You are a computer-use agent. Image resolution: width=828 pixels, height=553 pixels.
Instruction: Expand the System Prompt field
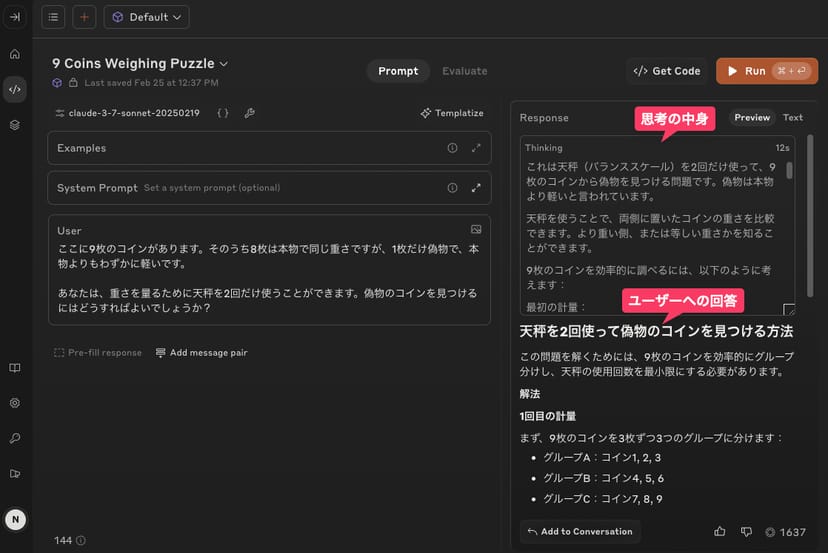(476, 188)
